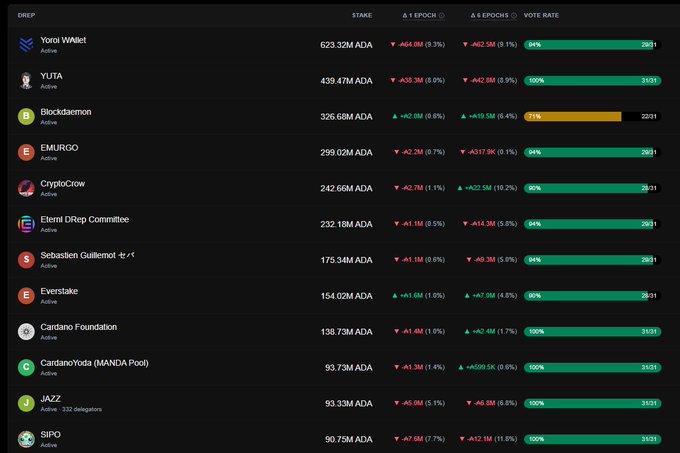Click the 154.02M ADA stake value
This screenshot has width=680, height=453.
pyautogui.click(x=346, y=296)
